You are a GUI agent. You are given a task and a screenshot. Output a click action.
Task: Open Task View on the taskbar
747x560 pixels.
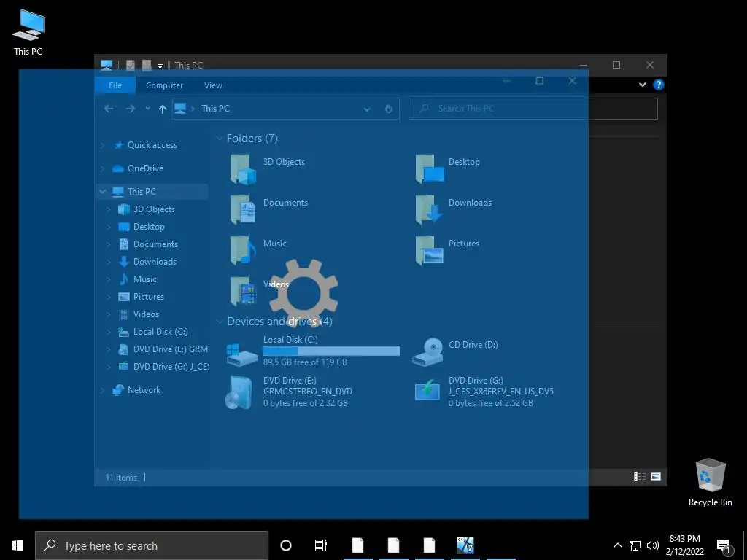(321, 545)
